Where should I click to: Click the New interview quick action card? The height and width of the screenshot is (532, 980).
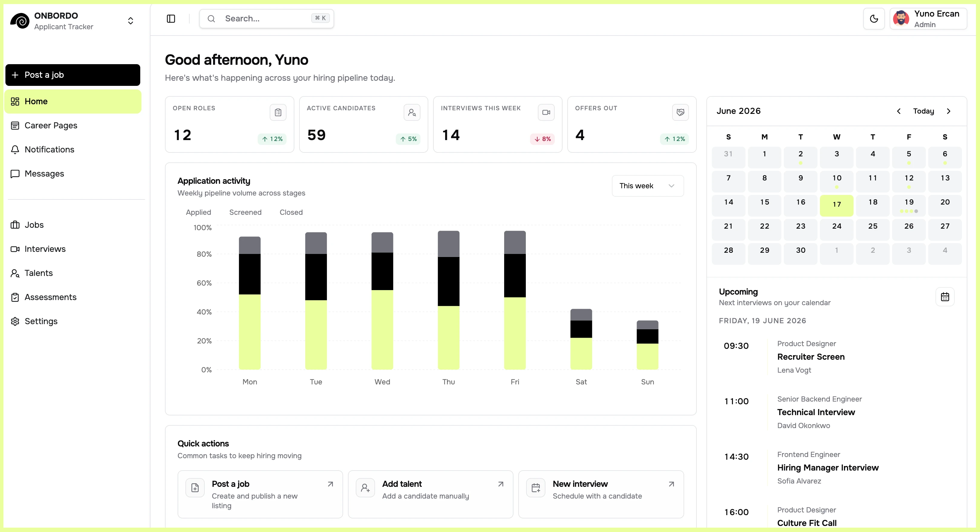(601, 494)
